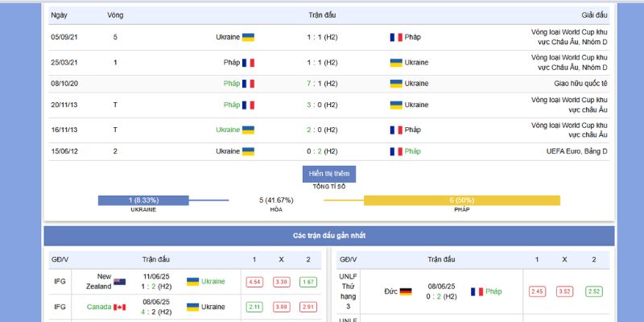Click Ukraine flag in the 05/09/21 row
Viewport: 644px width, 322px height.
click(x=248, y=37)
